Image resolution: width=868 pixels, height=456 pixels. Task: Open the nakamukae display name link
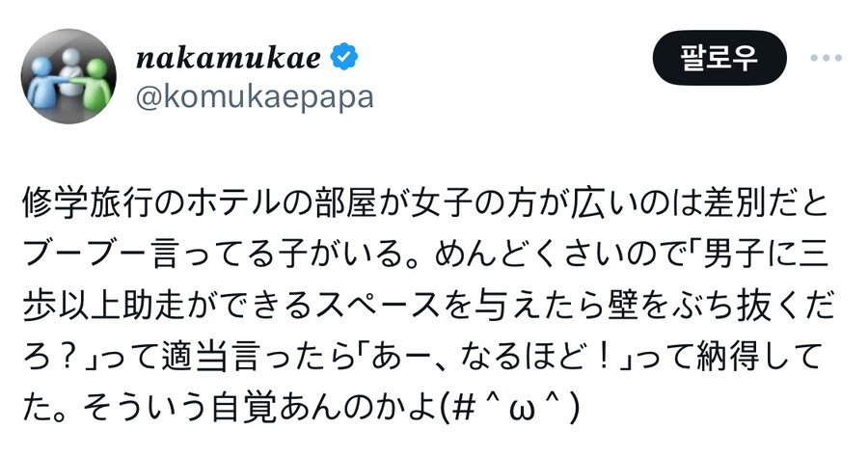(x=229, y=58)
